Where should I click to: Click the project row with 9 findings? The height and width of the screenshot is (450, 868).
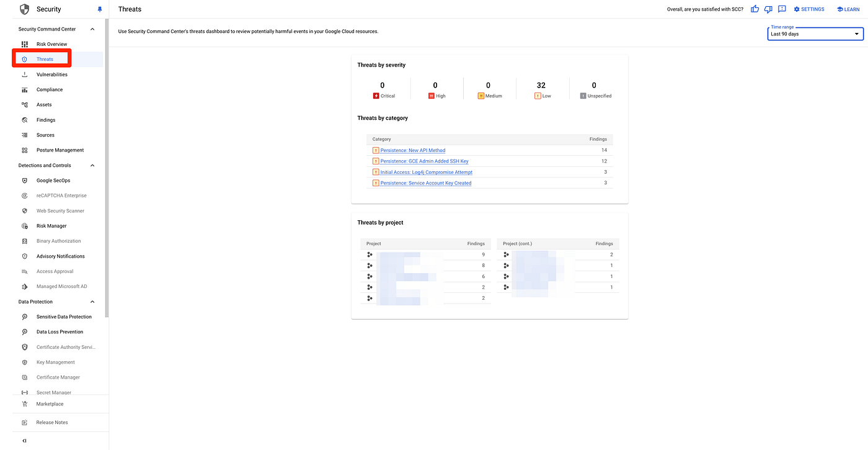425,255
